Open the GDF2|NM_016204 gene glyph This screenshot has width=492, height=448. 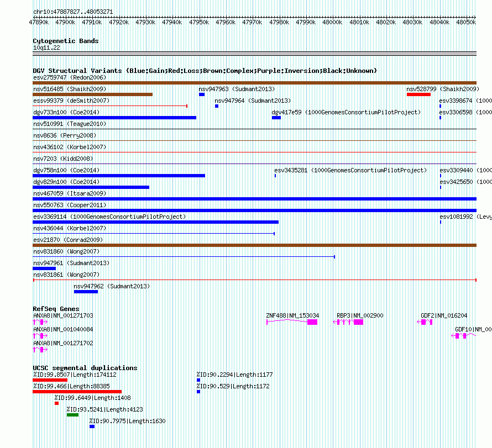tap(425, 322)
